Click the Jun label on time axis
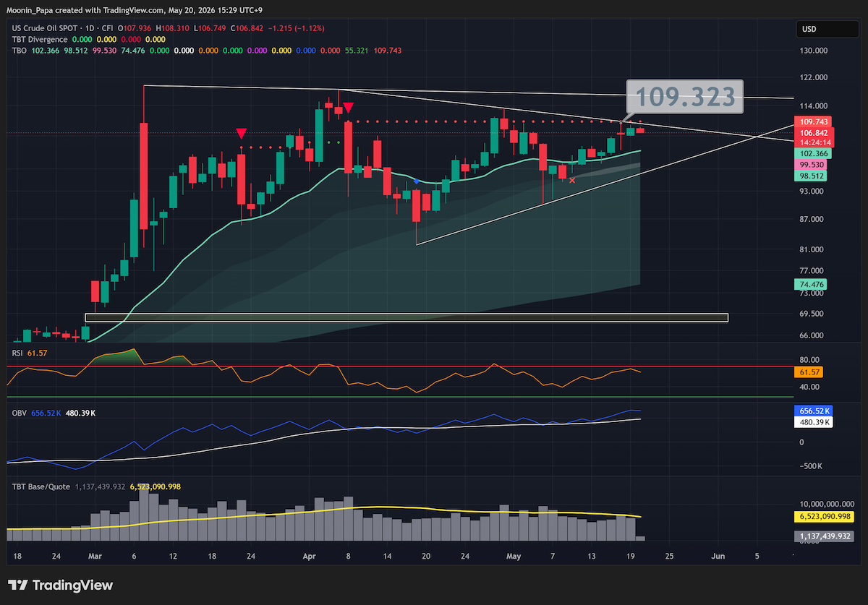 pyautogui.click(x=718, y=557)
